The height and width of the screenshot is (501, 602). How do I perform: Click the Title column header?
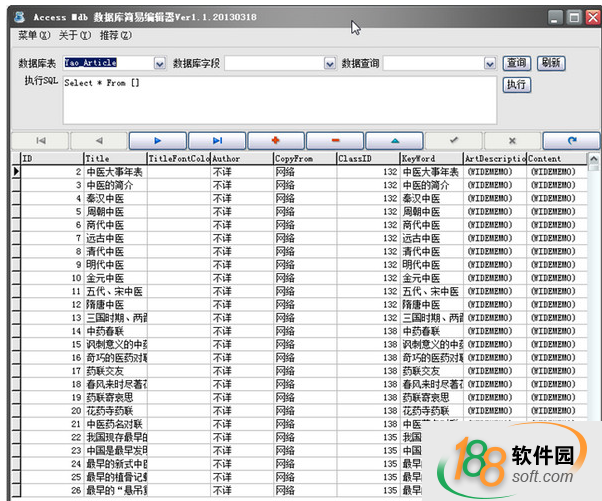(x=114, y=158)
